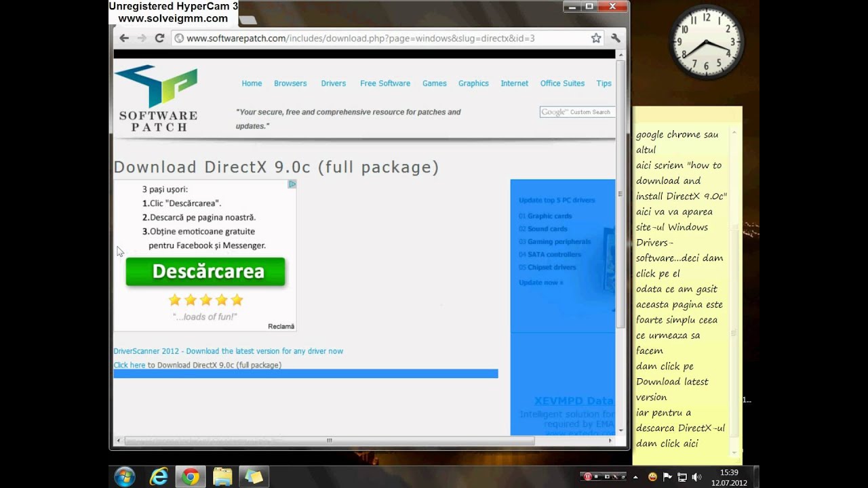The width and height of the screenshot is (868, 488).
Task: Open the Graphics menu item
Action: [473, 83]
